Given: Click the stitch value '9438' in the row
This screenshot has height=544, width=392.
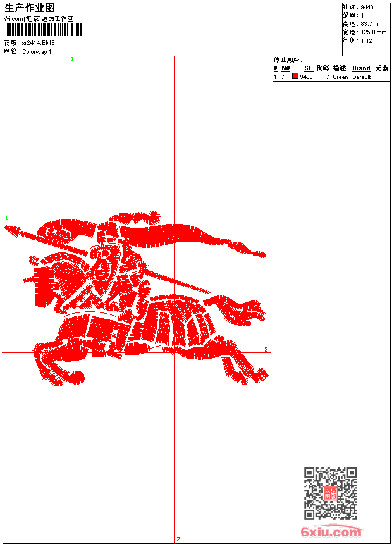Looking at the screenshot, I should (x=306, y=77).
